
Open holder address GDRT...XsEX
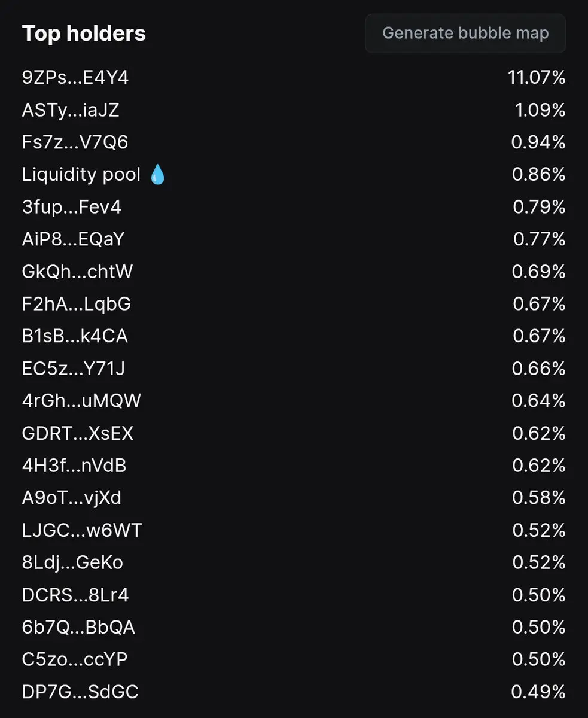78,433
